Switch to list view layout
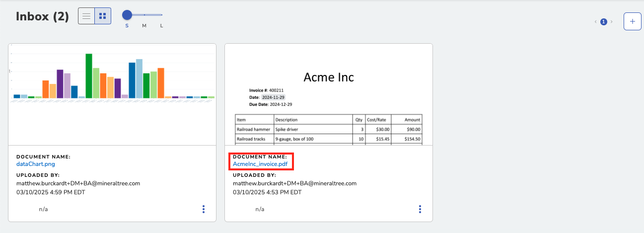The height and width of the screenshot is (233, 644). [x=86, y=16]
